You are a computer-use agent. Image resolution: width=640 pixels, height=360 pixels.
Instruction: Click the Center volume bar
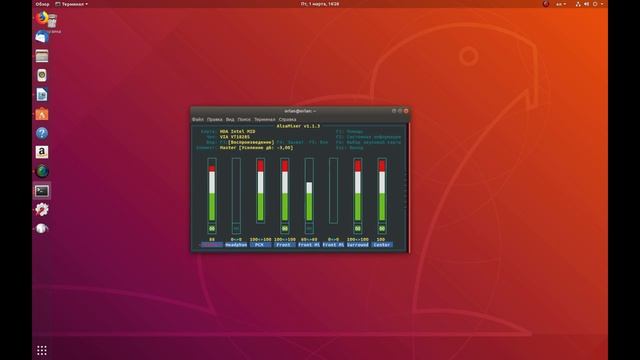[382, 190]
